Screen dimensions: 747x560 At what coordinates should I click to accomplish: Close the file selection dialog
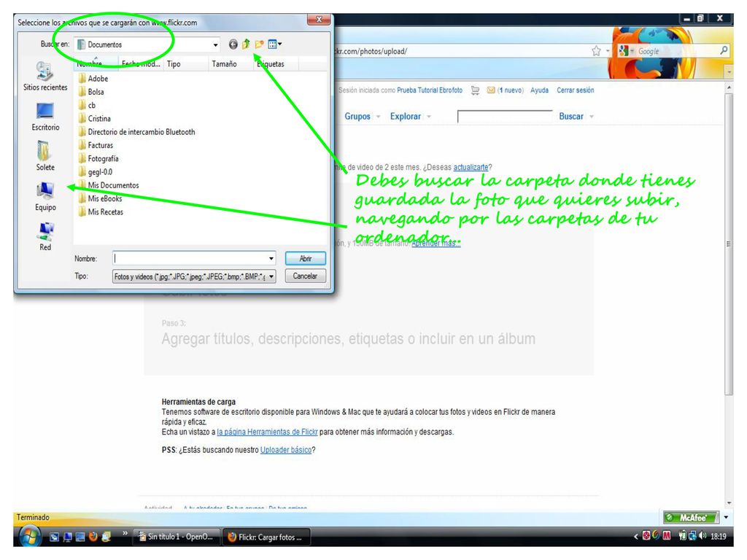tap(320, 20)
